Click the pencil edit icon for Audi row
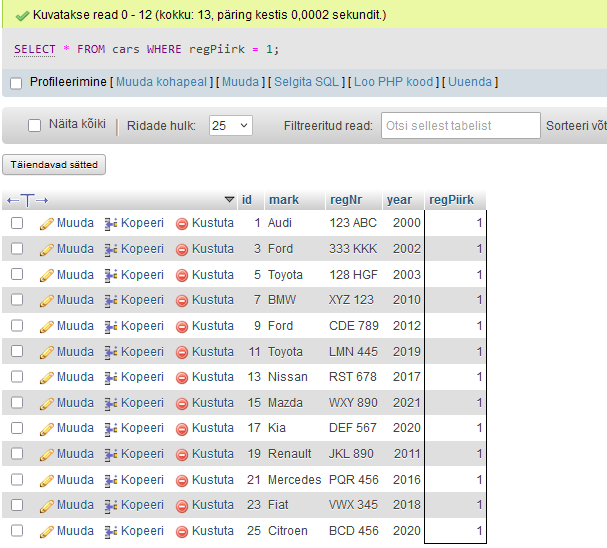 tap(47, 223)
